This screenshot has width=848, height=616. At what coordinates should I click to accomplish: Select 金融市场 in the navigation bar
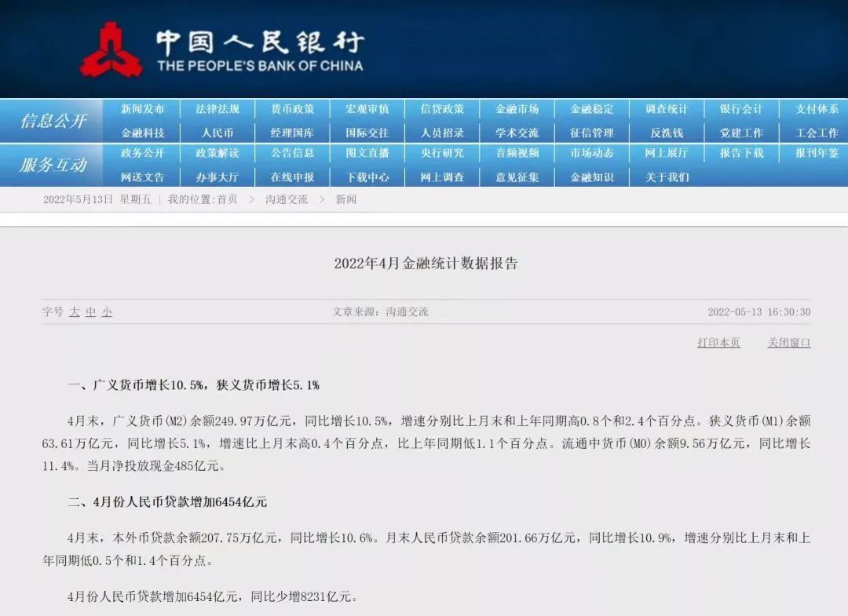pyautogui.click(x=517, y=109)
